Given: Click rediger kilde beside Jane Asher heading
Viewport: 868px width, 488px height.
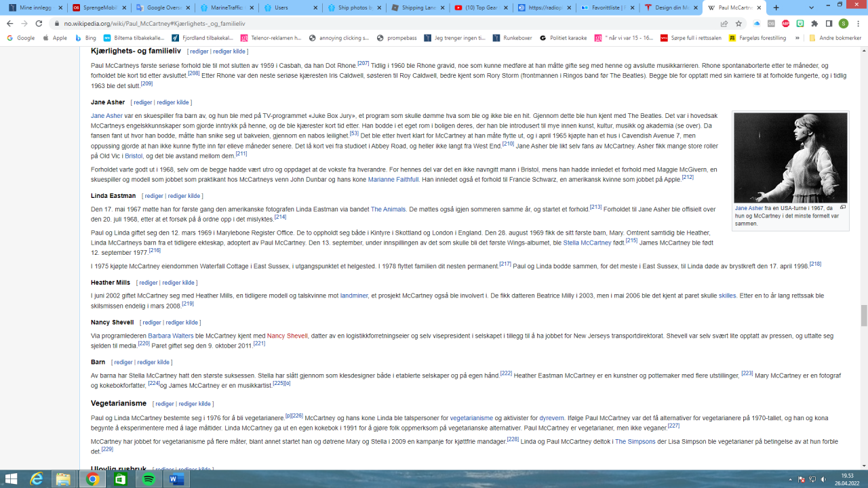Looking at the screenshot, I should (x=173, y=102).
